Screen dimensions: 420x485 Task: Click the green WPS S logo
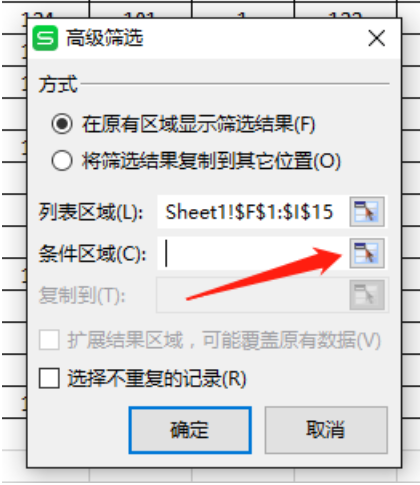pyautogui.click(x=45, y=38)
